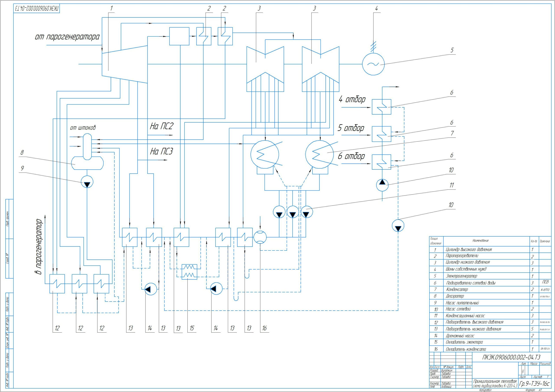Select the left low-pressure cylinder turbine symbol

pyautogui.click(x=265, y=69)
